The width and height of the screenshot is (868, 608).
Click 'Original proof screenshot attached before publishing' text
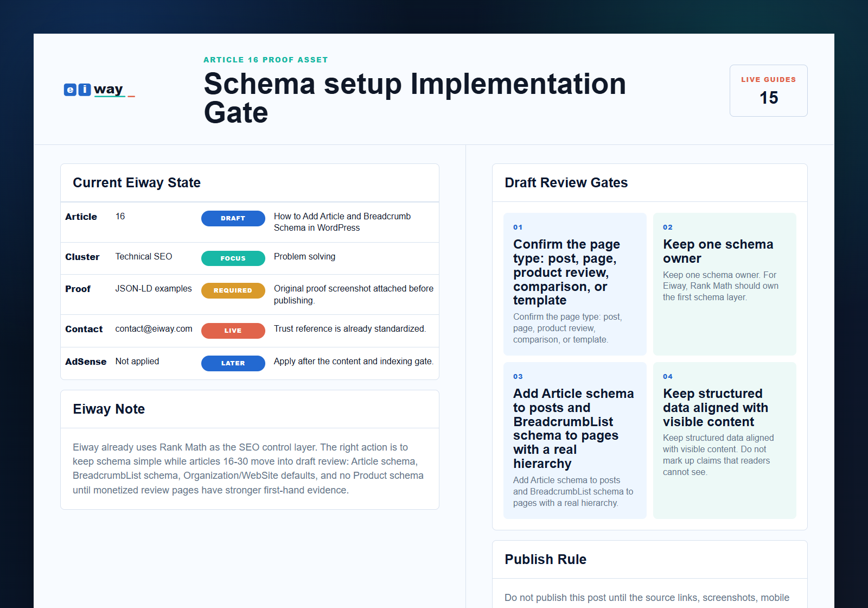(353, 294)
